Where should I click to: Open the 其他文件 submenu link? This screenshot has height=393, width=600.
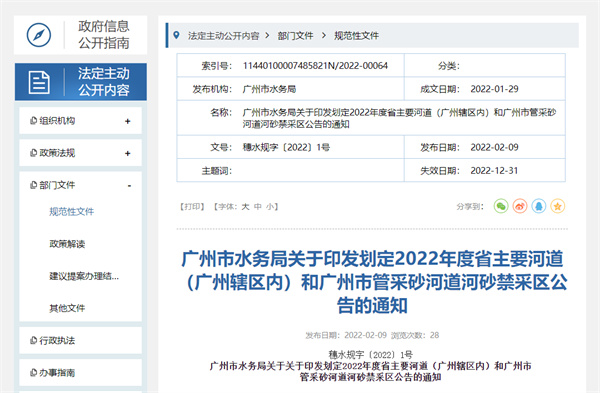[x=67, y=308]
